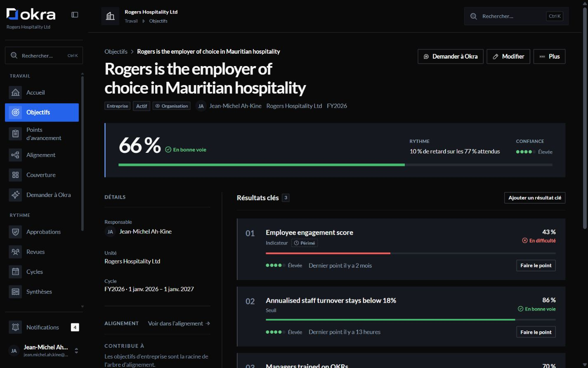Open the Revues people icon
The image size is (588, 368).
pos(15,252)
